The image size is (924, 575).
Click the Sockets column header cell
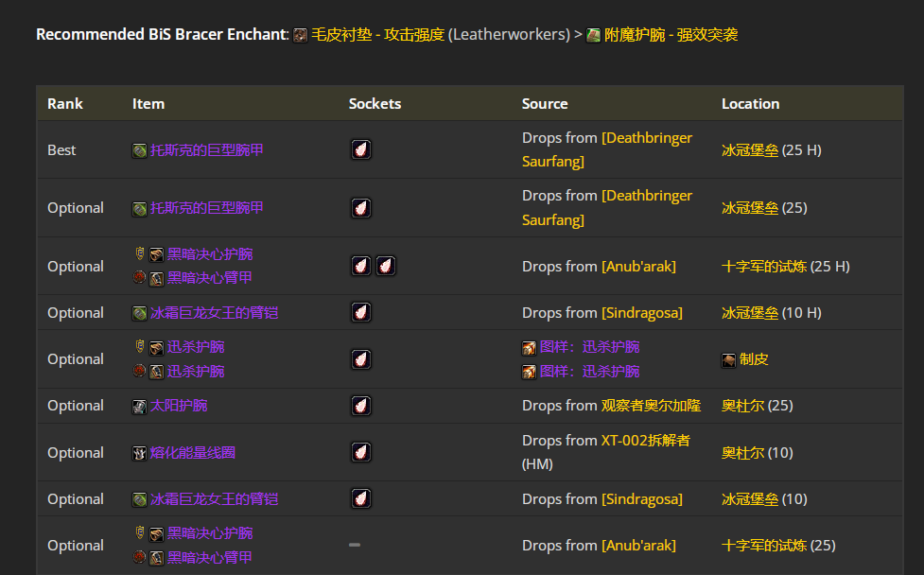(375, 103)
